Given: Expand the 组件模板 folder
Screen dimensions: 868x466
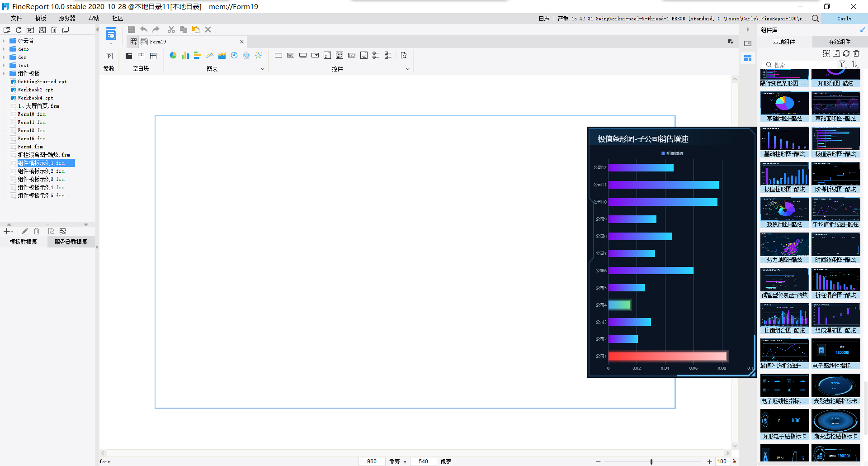Looking at the screenshot, I should pos(4,73).
